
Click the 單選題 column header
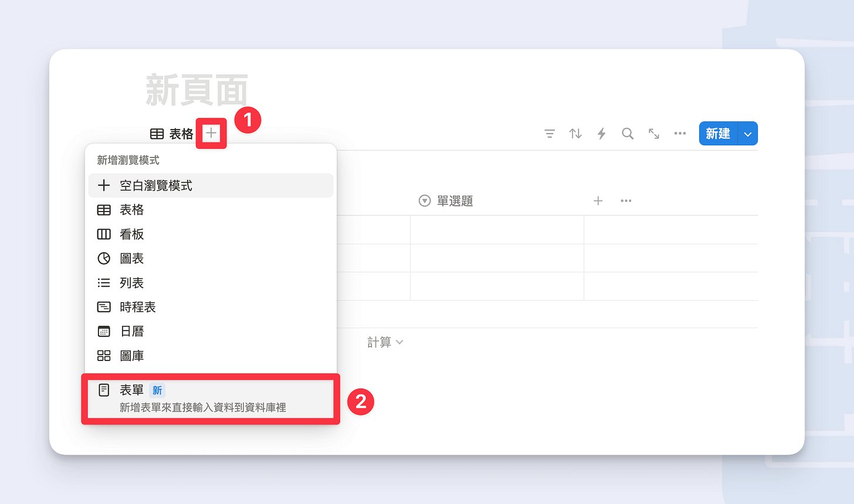(x=446, y=201)
